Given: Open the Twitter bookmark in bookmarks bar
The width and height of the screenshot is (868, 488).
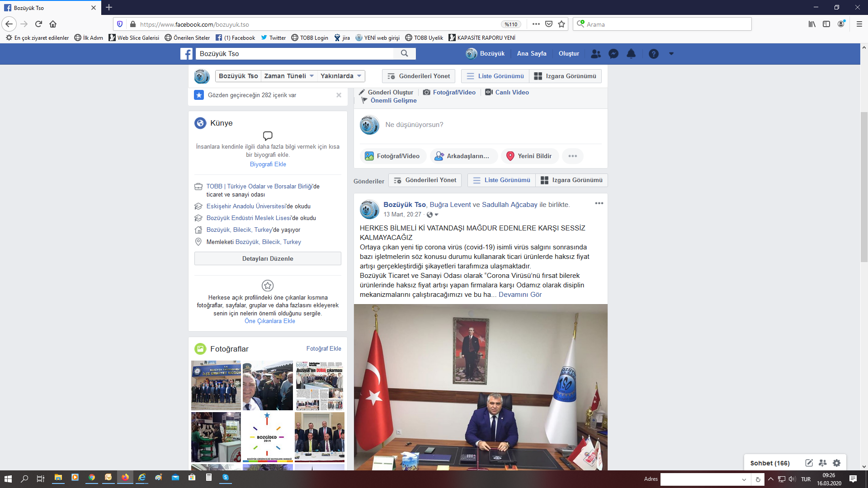Looking at the screenshot, I should pos(273,38).
